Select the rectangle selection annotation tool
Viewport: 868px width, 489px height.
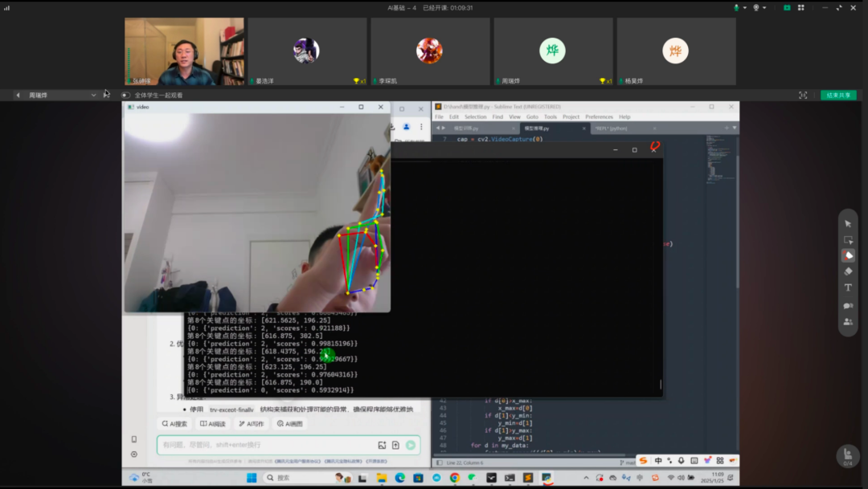[x=848, y=240]
